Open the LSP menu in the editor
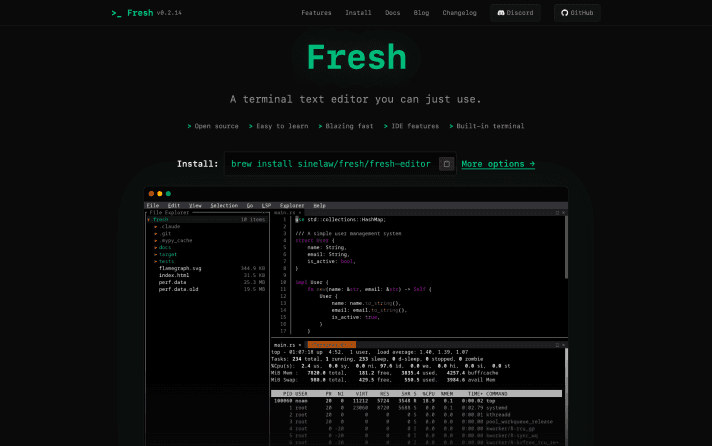This screenshot has width=712, height=446. pos(266,206)
